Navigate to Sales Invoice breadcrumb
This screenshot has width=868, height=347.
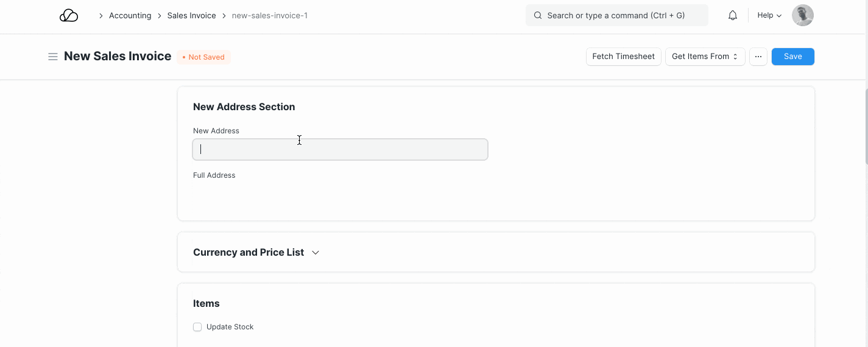pos(191,16)
